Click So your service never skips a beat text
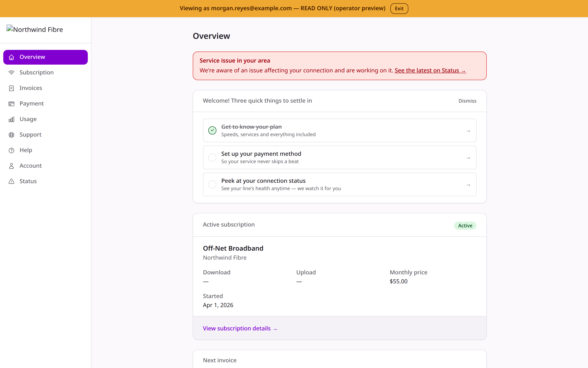This screenshot has height=368, width=588. 260,162
